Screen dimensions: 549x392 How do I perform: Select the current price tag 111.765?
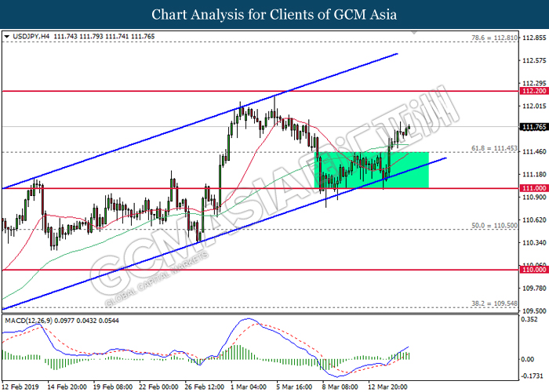coord(534,127)
